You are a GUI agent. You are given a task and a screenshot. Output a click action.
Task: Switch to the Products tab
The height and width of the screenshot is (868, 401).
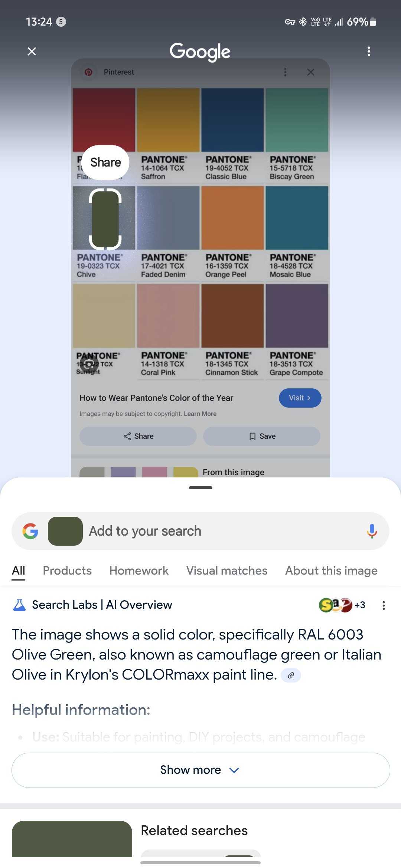point(67,571)
